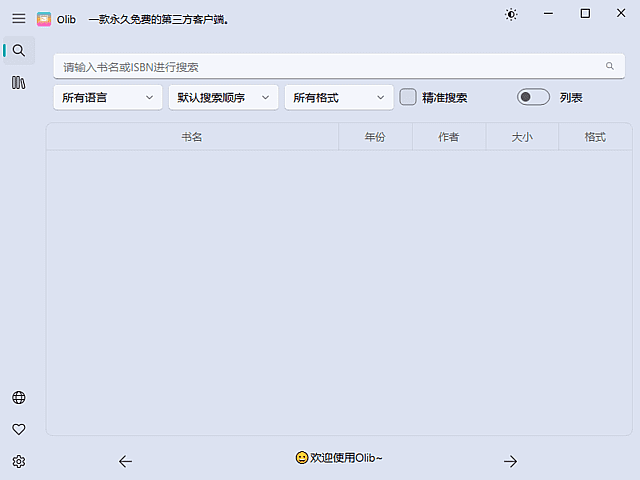Go to previous page with left arrow
Viewport: 640px width, 480px height.
click(x=125, y=461)
